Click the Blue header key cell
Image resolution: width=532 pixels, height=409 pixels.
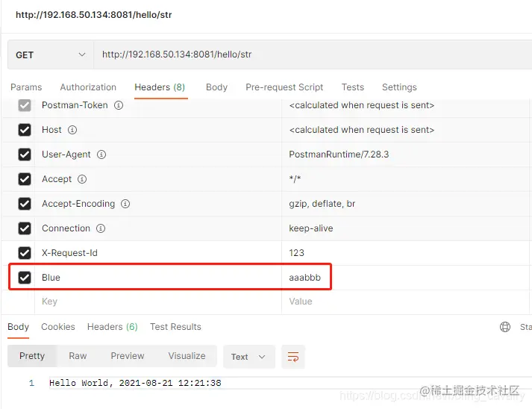pos(158,278)
